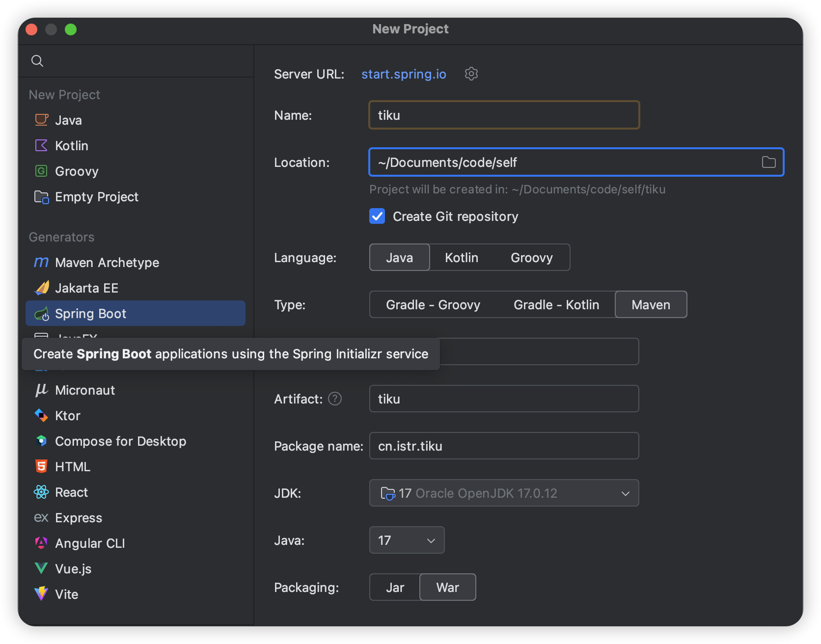Uncheck Create Git repository checkbox

click(377, 216)
